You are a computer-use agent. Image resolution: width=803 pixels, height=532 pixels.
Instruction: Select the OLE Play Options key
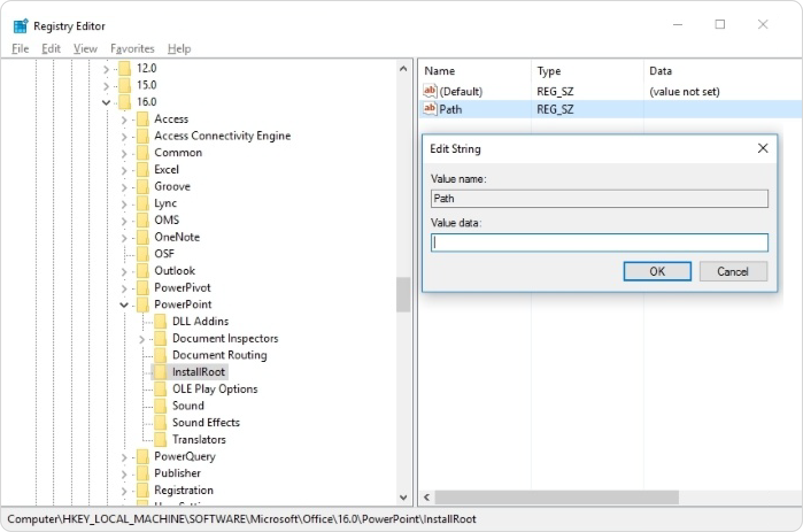tap(215, 389)
